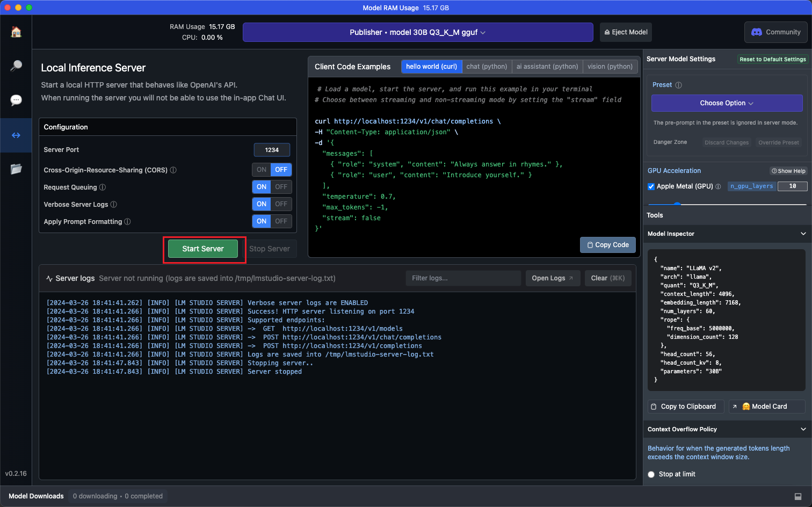Click the n_gpu_layers value field
This screenshot has width=812, height=507.
tap(793, 186)
